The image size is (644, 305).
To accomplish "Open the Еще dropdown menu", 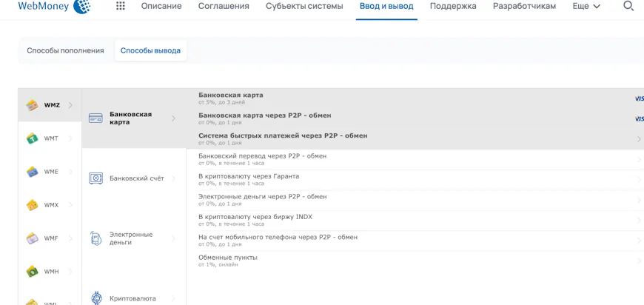I will point(586,6).
